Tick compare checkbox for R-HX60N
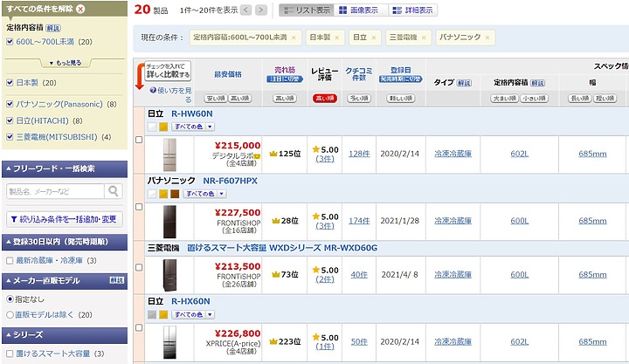Image resolution: width=629 pixels, height=364 pixels. click(139, 327)
